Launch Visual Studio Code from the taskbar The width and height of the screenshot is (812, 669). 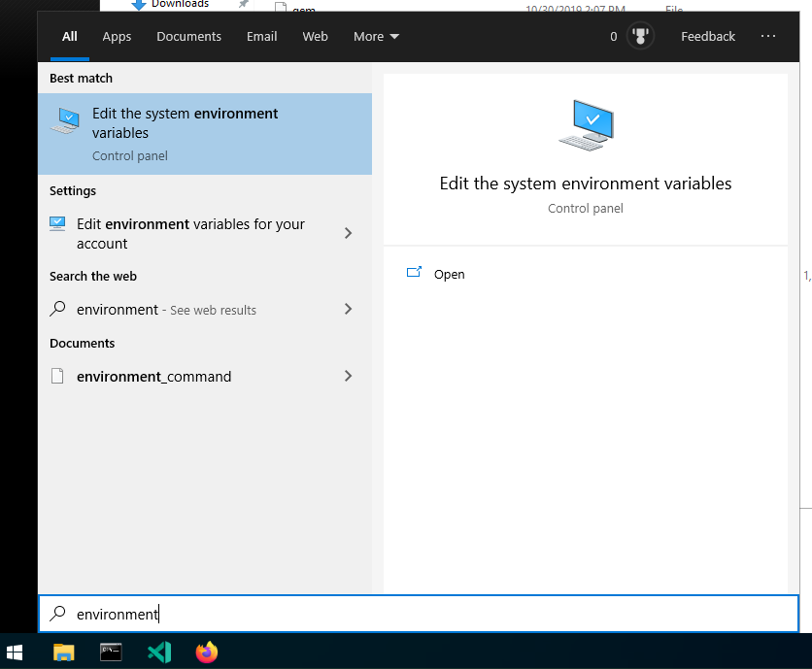click(x=159, y=652)
